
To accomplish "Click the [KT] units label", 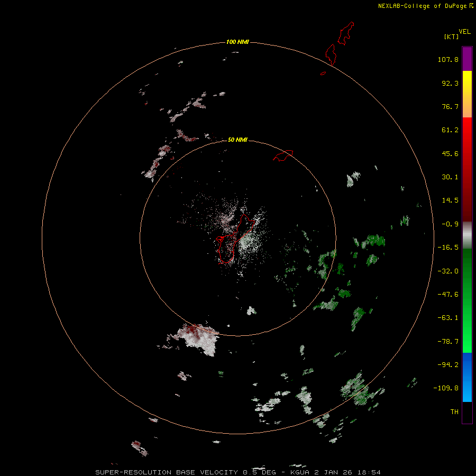I will point(452,36).
